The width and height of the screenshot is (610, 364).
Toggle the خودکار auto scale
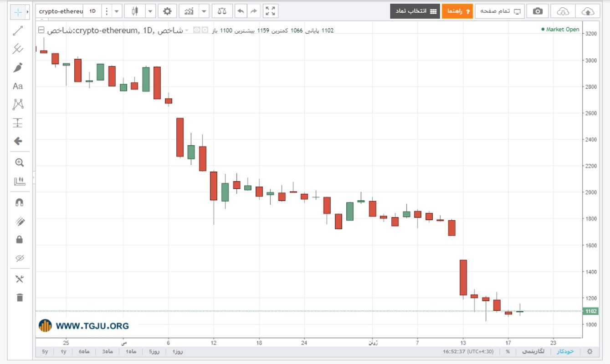pos(565,351)
